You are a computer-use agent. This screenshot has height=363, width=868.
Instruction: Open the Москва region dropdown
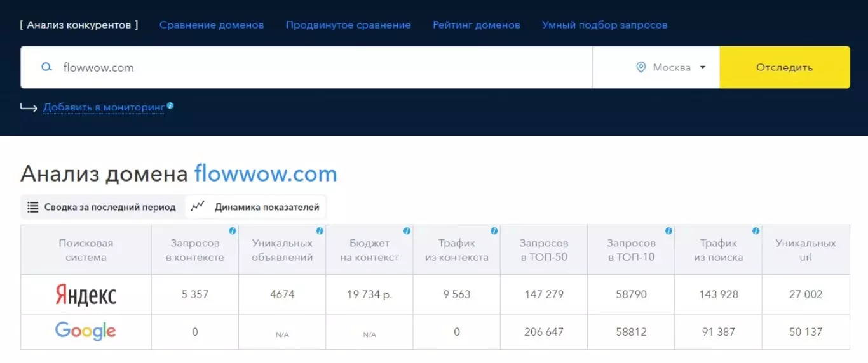[x=656, y=67]
